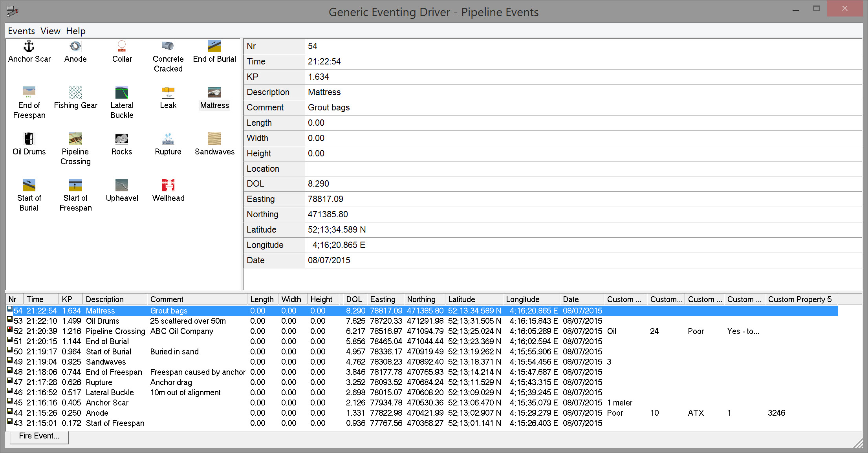
Task: Choose the Sandwaves event icon
Action: 214,139
